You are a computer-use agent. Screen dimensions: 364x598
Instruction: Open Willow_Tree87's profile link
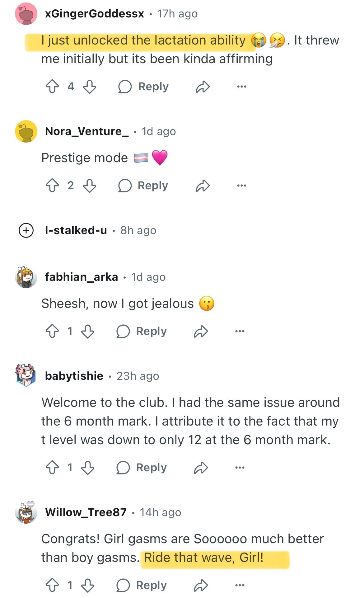[x=86, y=512]
